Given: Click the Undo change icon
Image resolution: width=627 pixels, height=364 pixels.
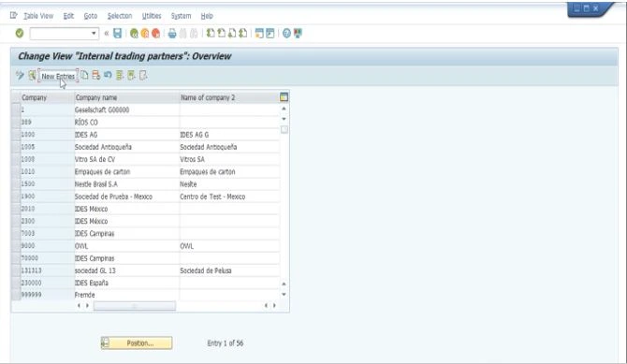Looking at the screenshot, I should (x=108, y=75).
